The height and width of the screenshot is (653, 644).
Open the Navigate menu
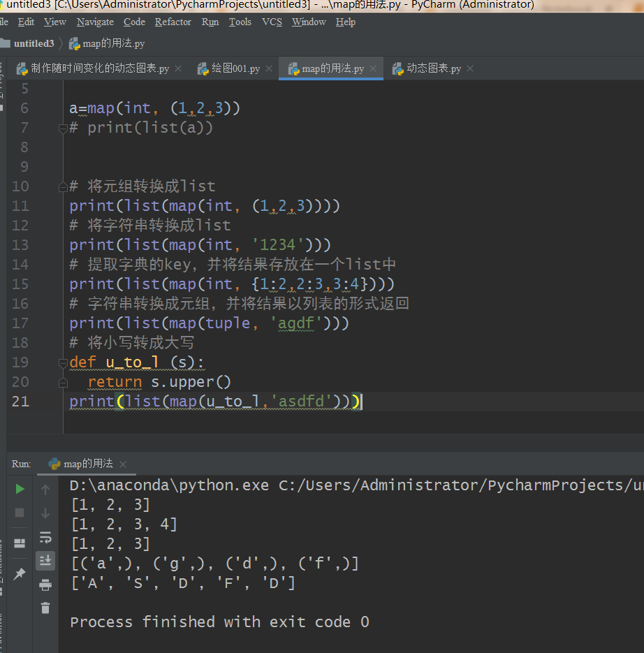pyautogui.click(x=95, y=22)
